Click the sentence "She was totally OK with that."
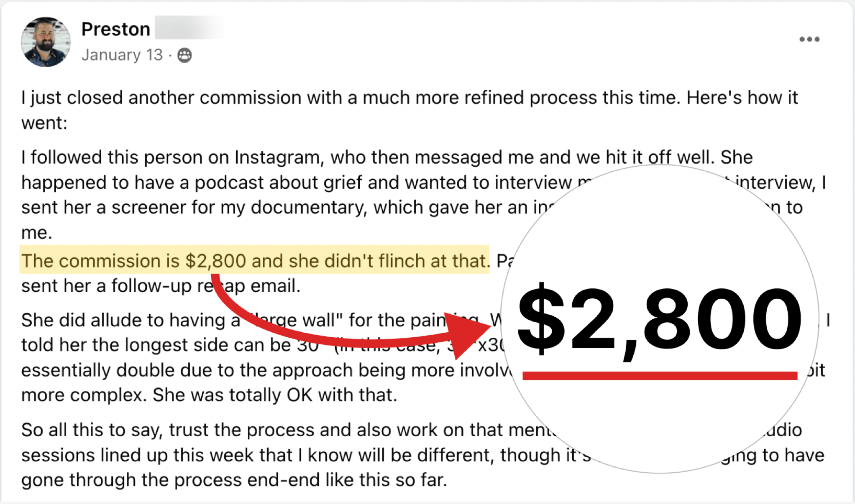The width and height of the screenshot is (855, 504). click(274, 395)
